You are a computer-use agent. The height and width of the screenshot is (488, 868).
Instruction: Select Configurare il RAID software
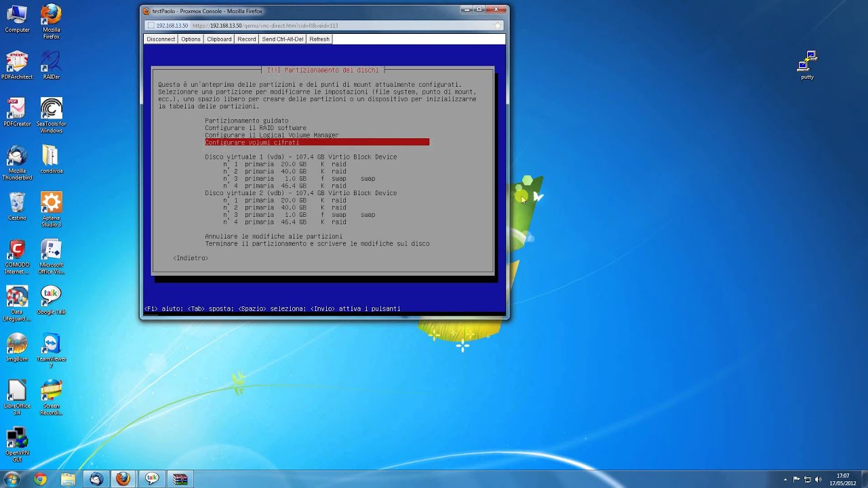[256, 128]
